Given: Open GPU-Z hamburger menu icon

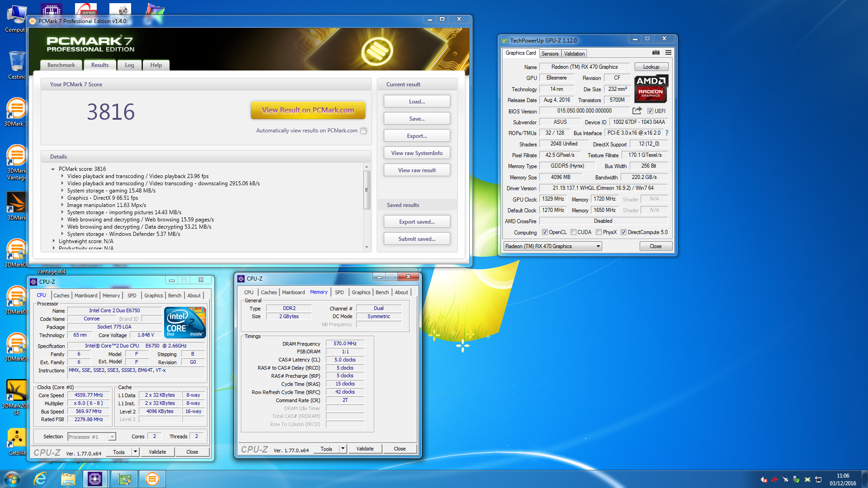Looking at the screenshot, I should click(x=668, y=53).
